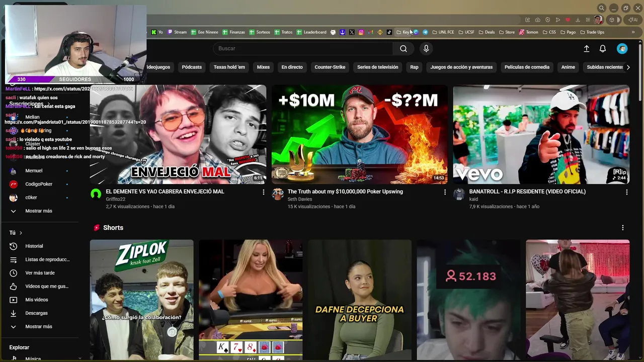Click the browser magnifier icon in the title bar
This screenshot has height=362, width=644.
coord(601,8)
